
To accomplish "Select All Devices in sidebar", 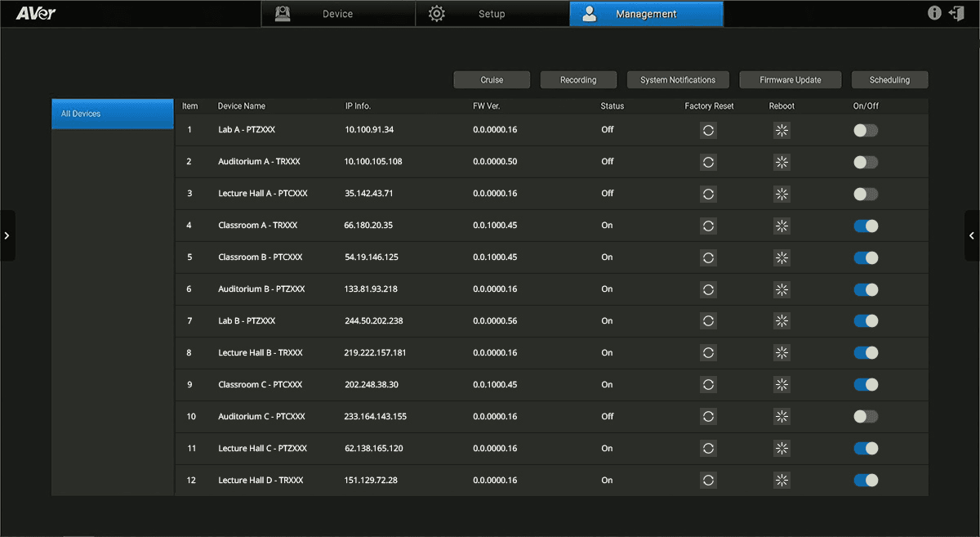I will [113, 114].
